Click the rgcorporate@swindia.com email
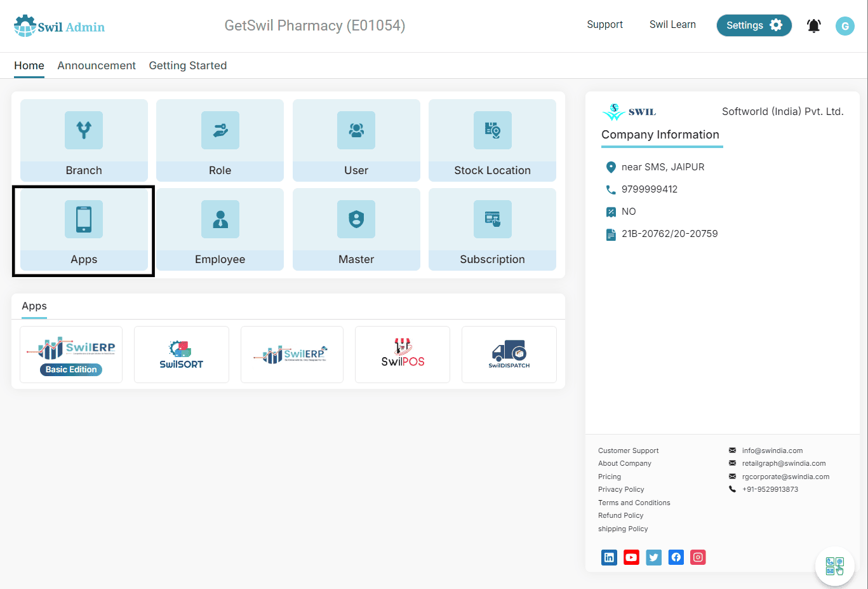The width and height of the screenshot is (868, 589). coord(785,477)
